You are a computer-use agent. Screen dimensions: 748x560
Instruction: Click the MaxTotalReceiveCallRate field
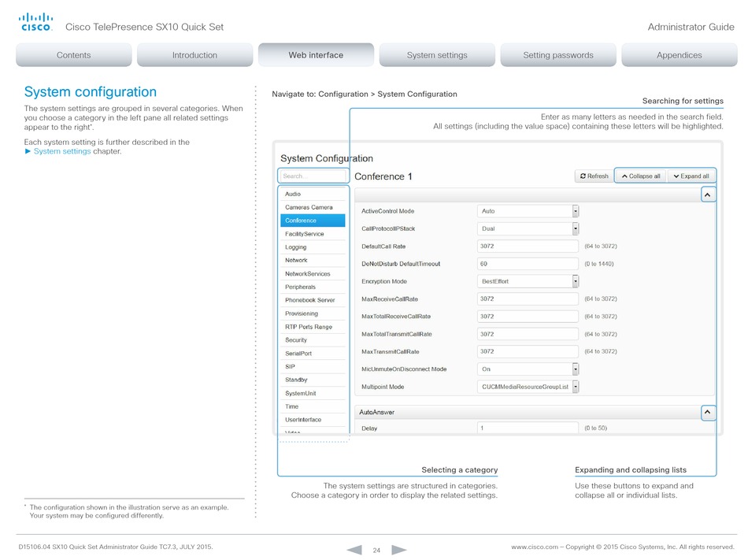[x=528, y=317]
